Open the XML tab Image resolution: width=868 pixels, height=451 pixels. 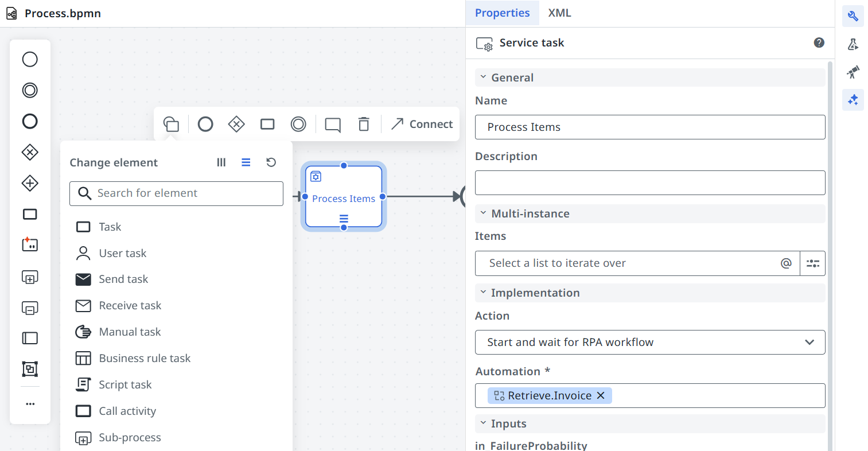click(x=559, y=13)
